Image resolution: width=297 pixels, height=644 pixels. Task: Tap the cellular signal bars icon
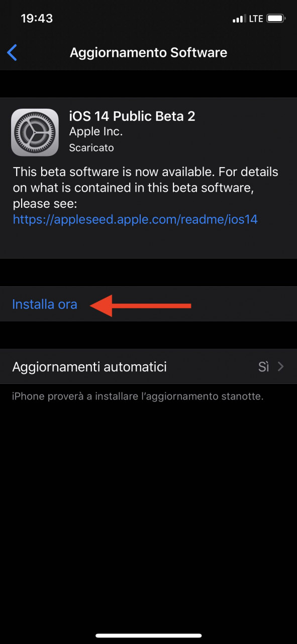pyautogui.click(x=239, y=19)
